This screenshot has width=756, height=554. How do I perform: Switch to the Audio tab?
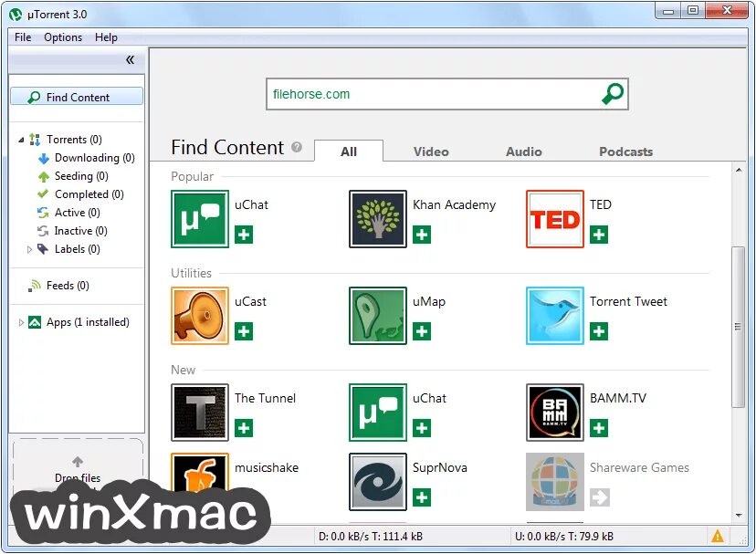(x=523, y=152)
